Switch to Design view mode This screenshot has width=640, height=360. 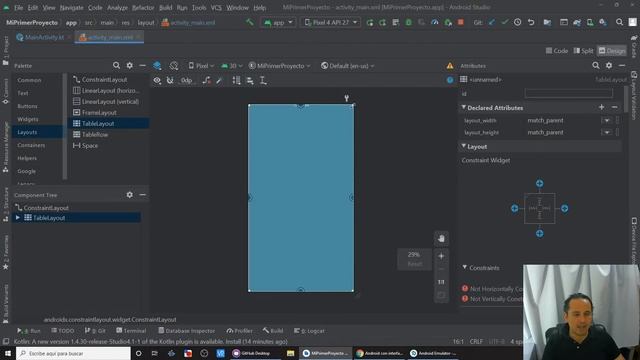point(611,51)
